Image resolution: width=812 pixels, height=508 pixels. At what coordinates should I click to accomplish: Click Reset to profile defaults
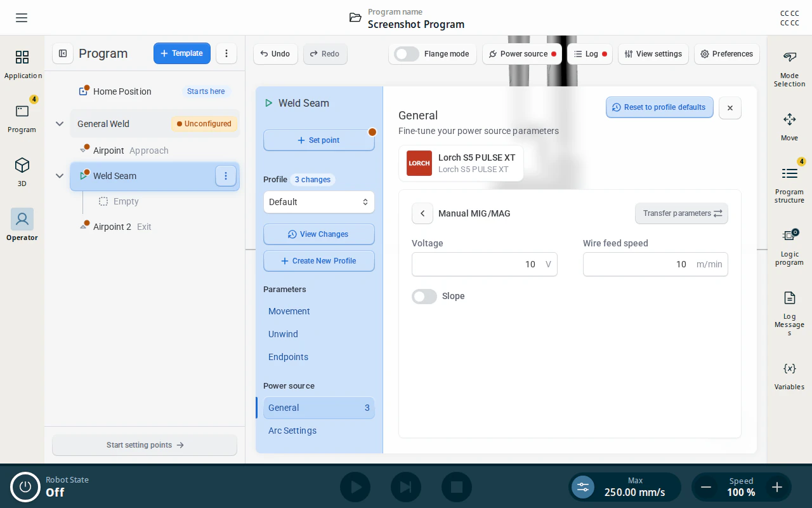pyautogui.click(x=660, y=107)
